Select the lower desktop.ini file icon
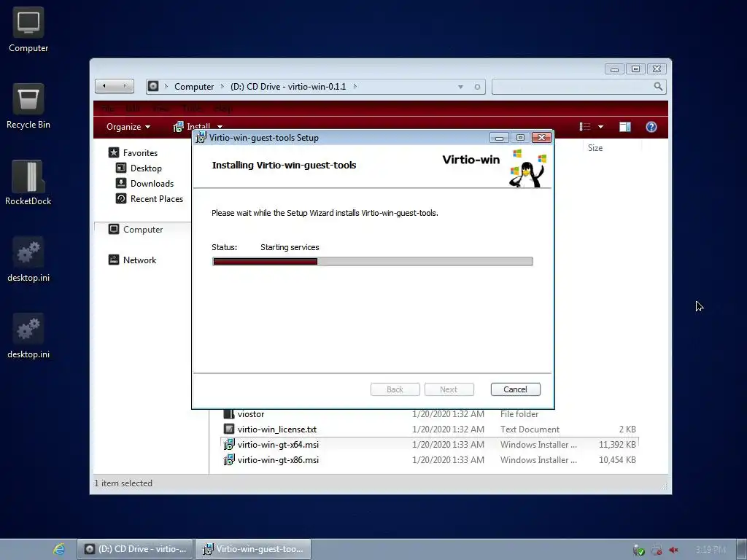The width and height of the screenshot is (747, 560). tap(28, 329)
